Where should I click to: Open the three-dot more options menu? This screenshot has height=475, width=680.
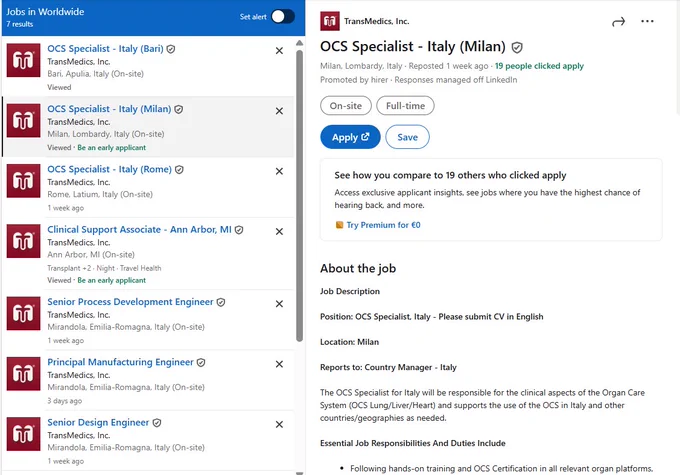pos(647,21)
